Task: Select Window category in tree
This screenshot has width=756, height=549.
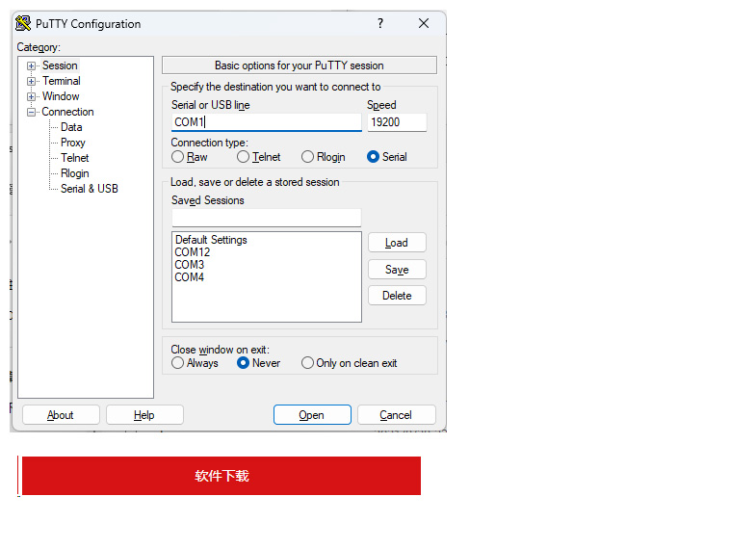Action: pos(61,96)
